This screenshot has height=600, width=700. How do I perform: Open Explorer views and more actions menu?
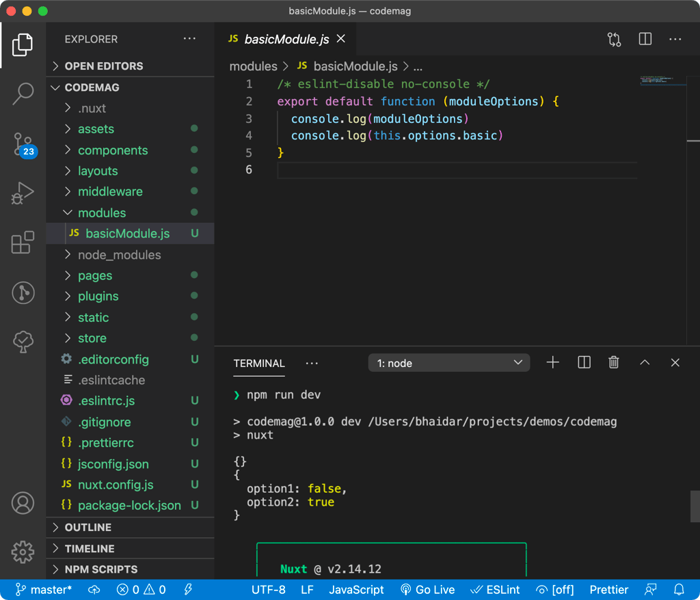(189, 39)
